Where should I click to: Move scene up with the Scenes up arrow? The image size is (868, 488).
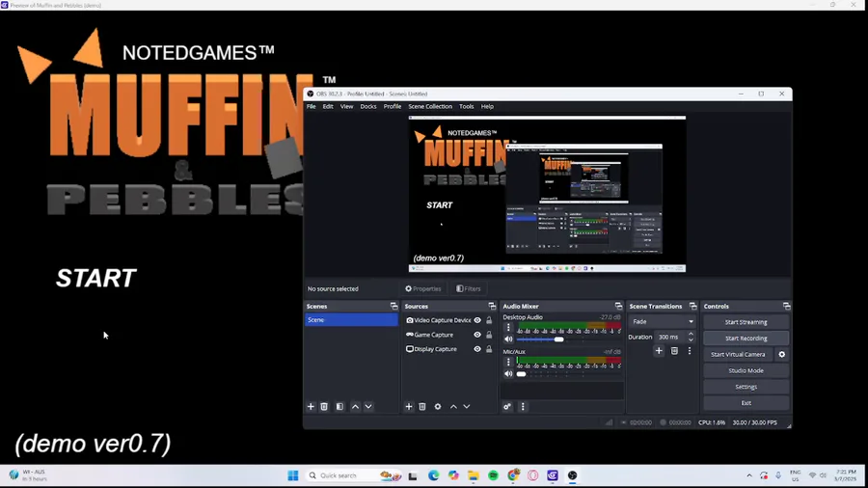pyautogui.click(x=355, y=407)
